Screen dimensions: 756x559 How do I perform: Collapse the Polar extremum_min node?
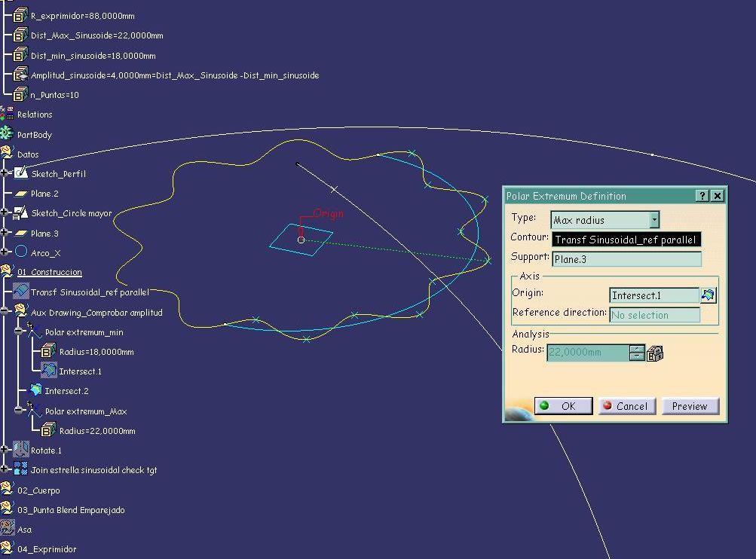coord(18,331)
